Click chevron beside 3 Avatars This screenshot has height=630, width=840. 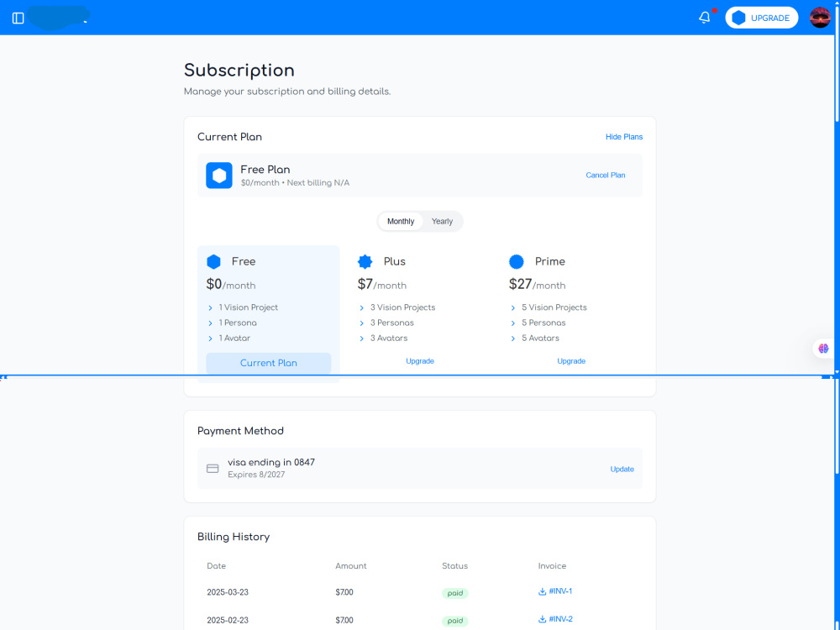[x=361, y=339]
